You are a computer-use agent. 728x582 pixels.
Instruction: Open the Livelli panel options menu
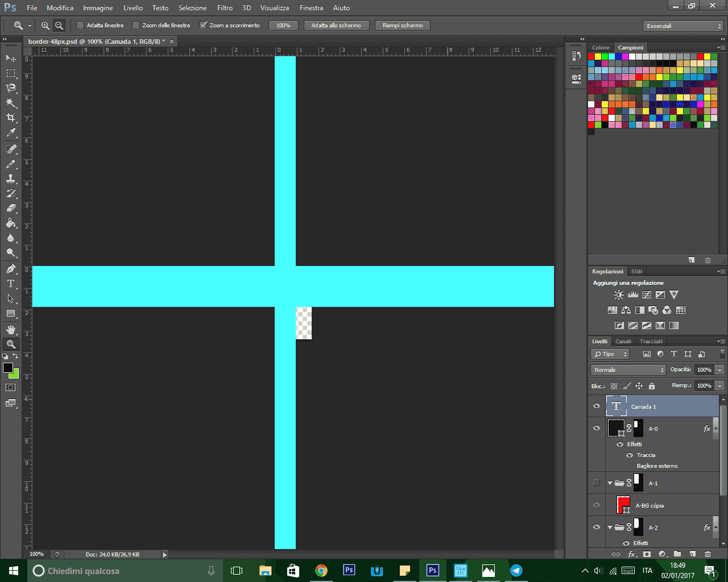721,342
